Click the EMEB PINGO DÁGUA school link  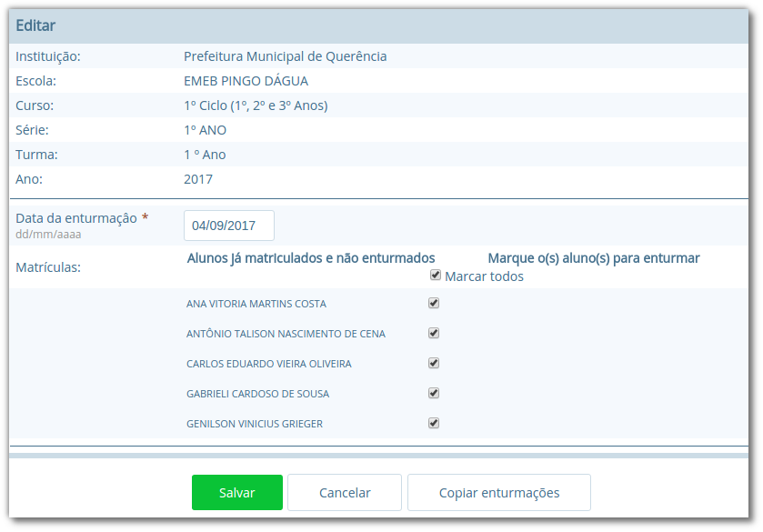[244, 80]
